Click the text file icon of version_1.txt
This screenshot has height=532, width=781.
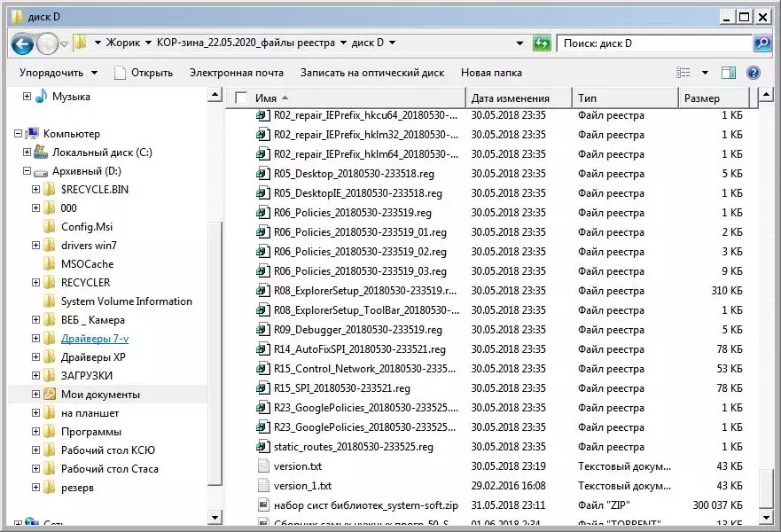point(263,485)
